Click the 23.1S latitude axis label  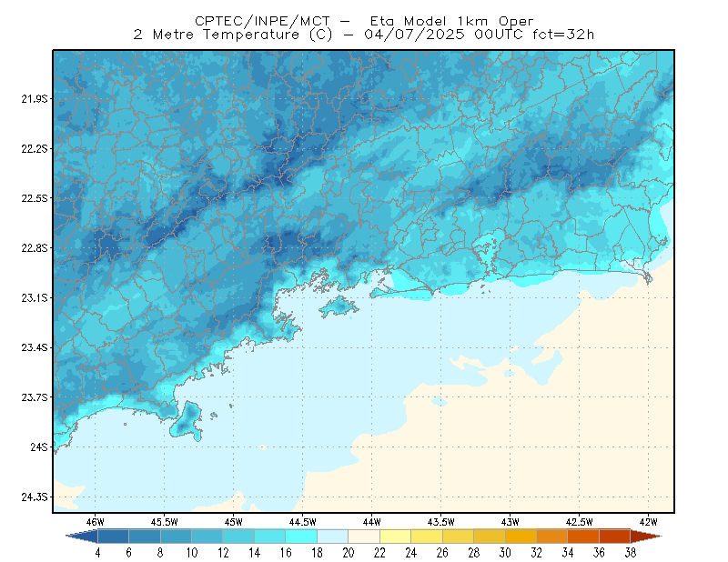[35, 297]
